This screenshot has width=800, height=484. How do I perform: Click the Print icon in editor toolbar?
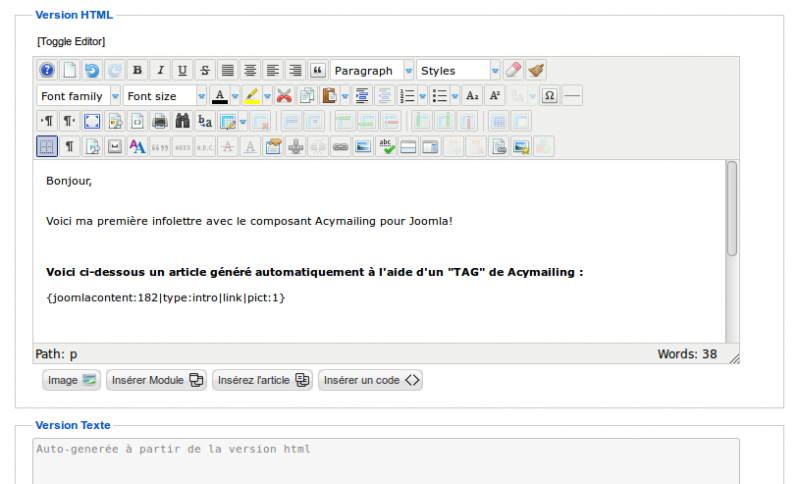(x=160, y=121)
